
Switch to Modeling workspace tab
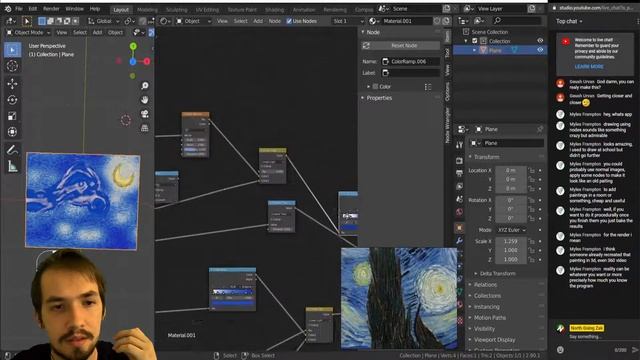point(147,9)
